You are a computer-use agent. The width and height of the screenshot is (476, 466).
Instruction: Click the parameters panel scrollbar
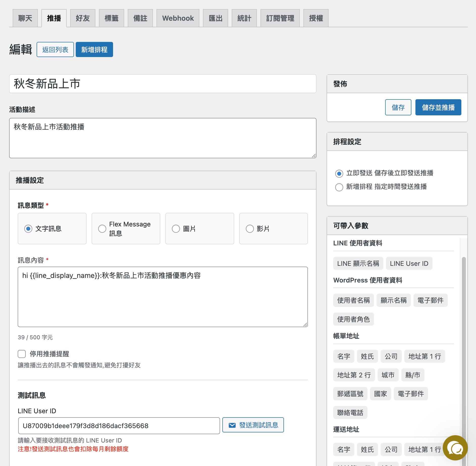pyautogui.click(x=463, y=328)
